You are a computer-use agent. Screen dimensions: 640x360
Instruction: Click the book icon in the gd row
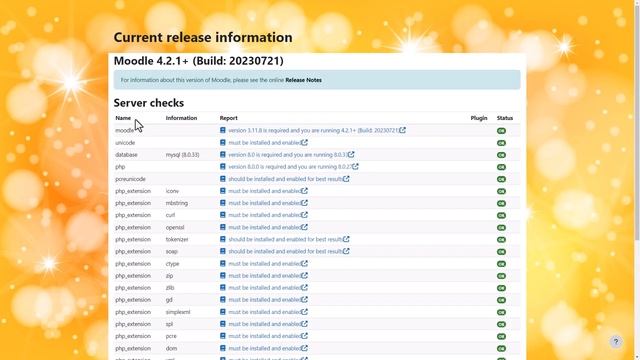coord(222,300)
